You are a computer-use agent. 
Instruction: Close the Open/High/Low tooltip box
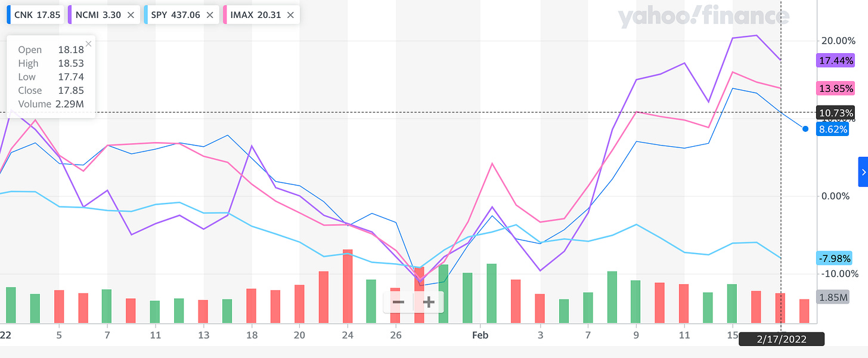coord(88,44)
